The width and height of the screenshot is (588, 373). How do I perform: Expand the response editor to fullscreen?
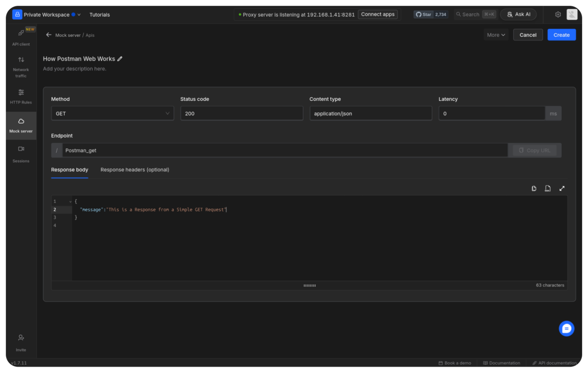coord(562,188)
